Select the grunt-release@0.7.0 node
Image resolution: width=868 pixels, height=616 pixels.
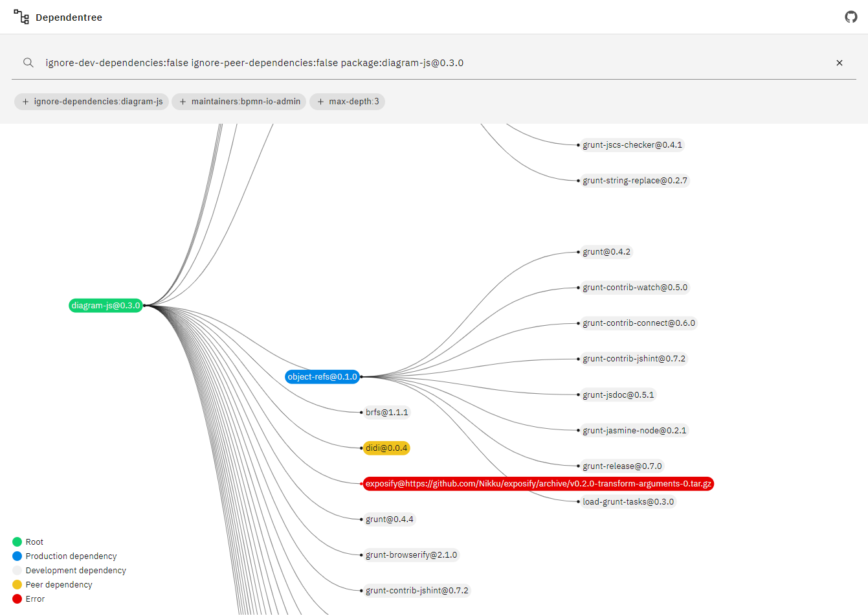coord(622,466)
